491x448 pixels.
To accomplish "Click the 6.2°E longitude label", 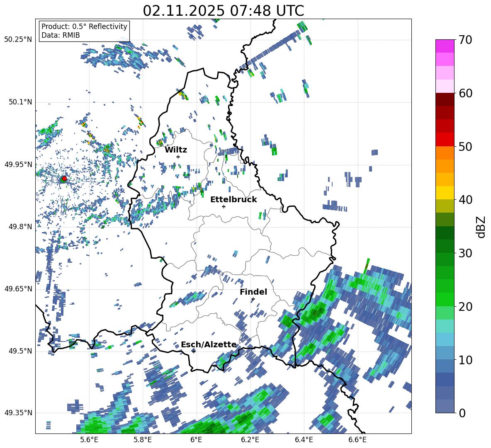I will (250, 440).
